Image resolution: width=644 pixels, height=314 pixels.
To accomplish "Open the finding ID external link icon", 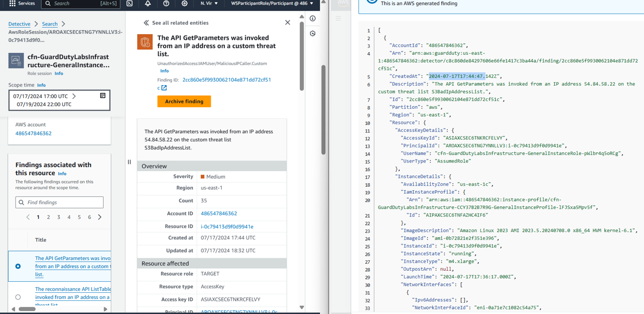I will 164,88.
